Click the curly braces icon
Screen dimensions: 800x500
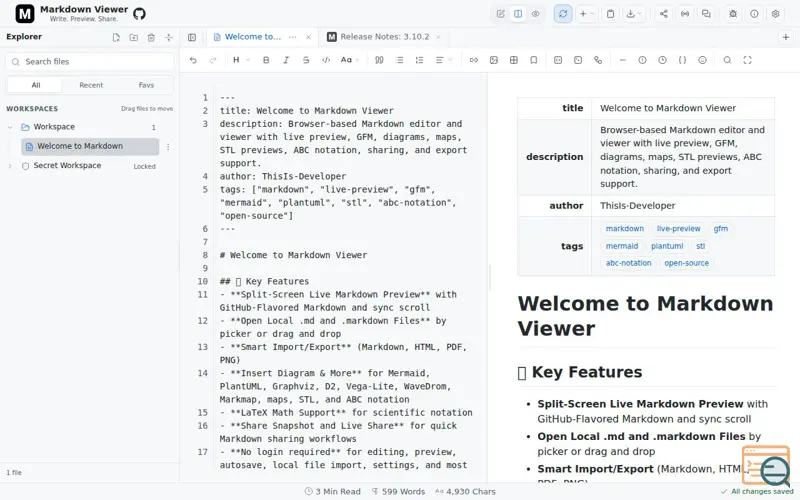click(x=682, y=60)
